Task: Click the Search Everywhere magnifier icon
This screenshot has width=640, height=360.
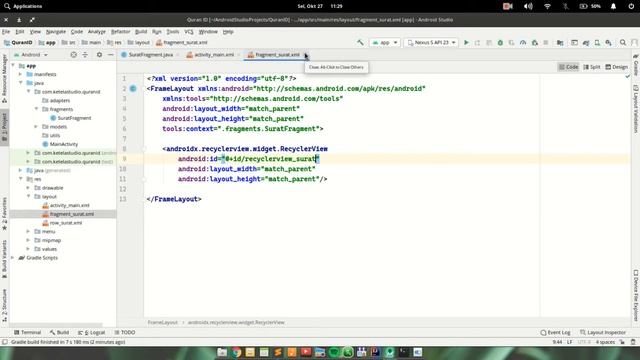Action: tap(623, 42)
